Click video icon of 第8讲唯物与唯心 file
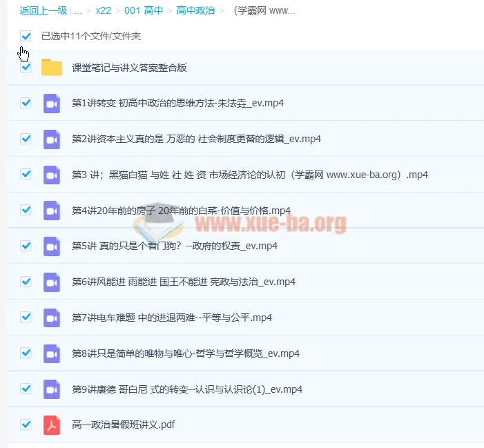Viewport: 484px width, 448px height. click(x=52, y=353)
